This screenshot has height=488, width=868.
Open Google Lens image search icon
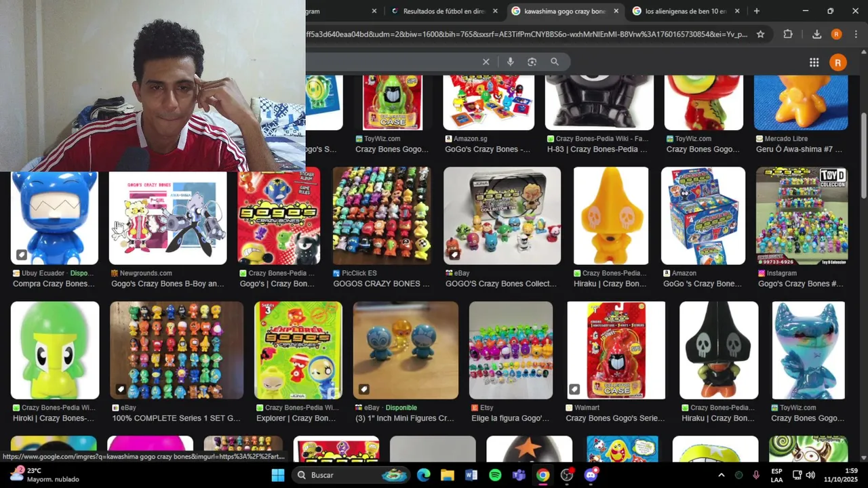coord(532,62)
